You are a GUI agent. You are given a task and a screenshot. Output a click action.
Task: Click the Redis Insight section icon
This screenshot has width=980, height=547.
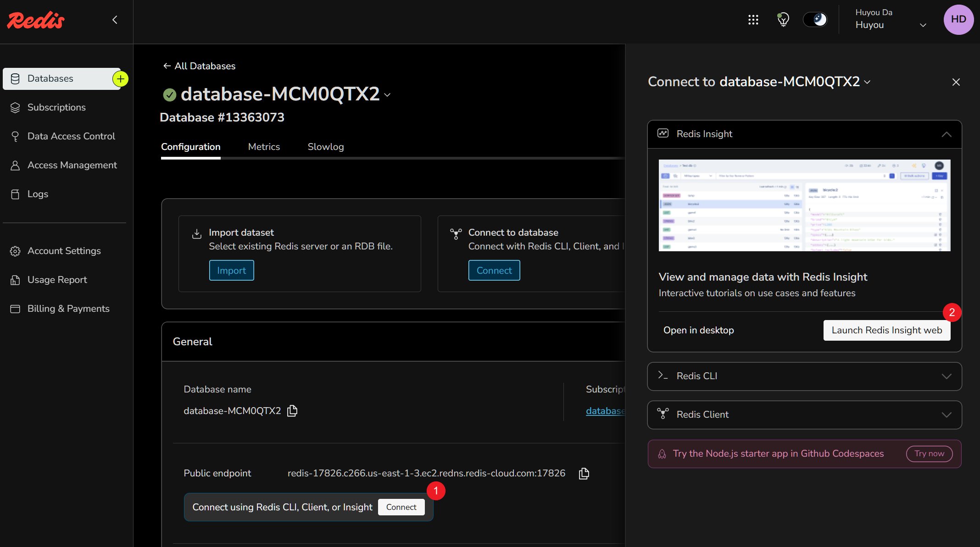(663, 133)
